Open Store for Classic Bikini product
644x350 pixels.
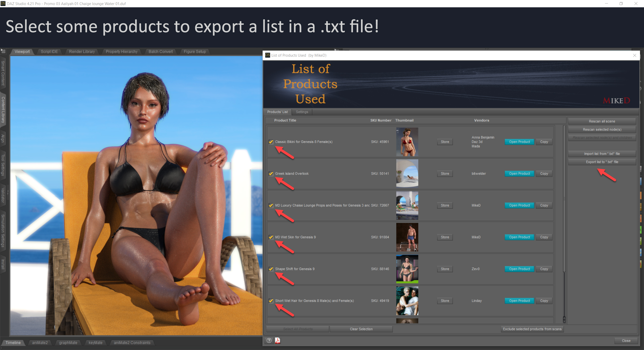coord(445,142)
